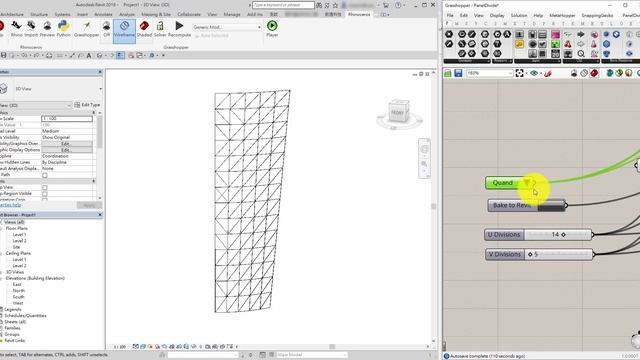Open Revit help question mark icon
Screen dimensions: 640x360
pyautogui.click(x=398, y=5)
